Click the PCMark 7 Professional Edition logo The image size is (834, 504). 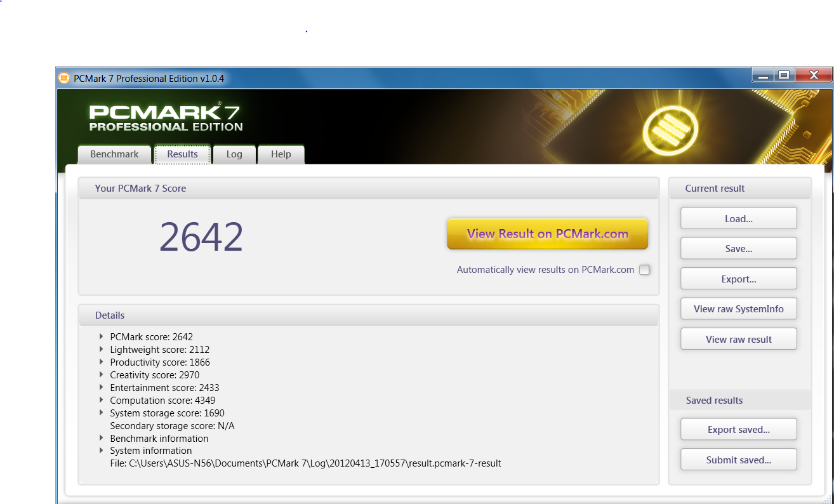coord(166,117)
